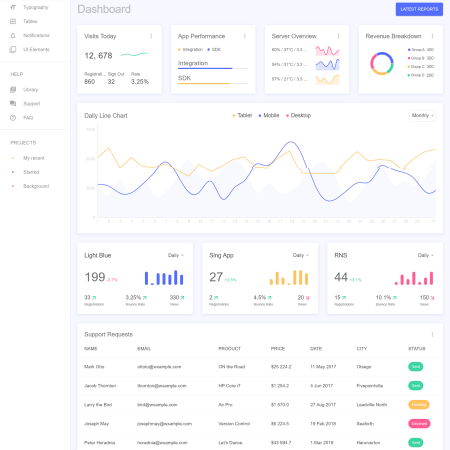Open the FAQ link in the sidebar
The height and width of the screenshot is (450, 450).
28,118
